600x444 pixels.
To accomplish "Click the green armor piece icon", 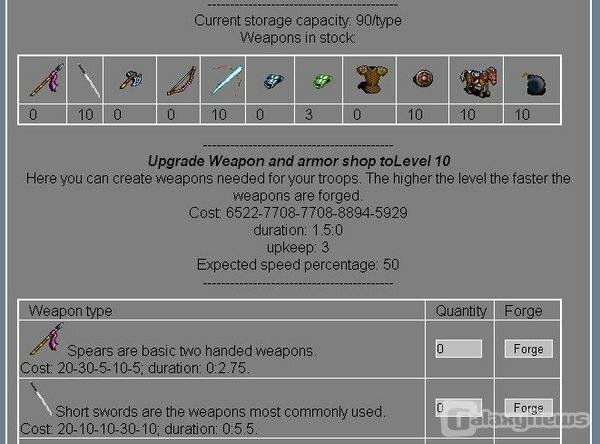I will tap(323, 81).
